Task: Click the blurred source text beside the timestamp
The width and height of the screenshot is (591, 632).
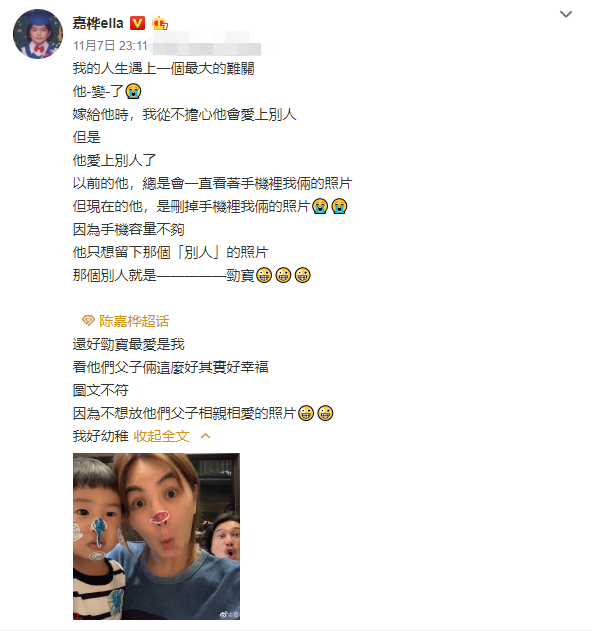Action: 206,46
